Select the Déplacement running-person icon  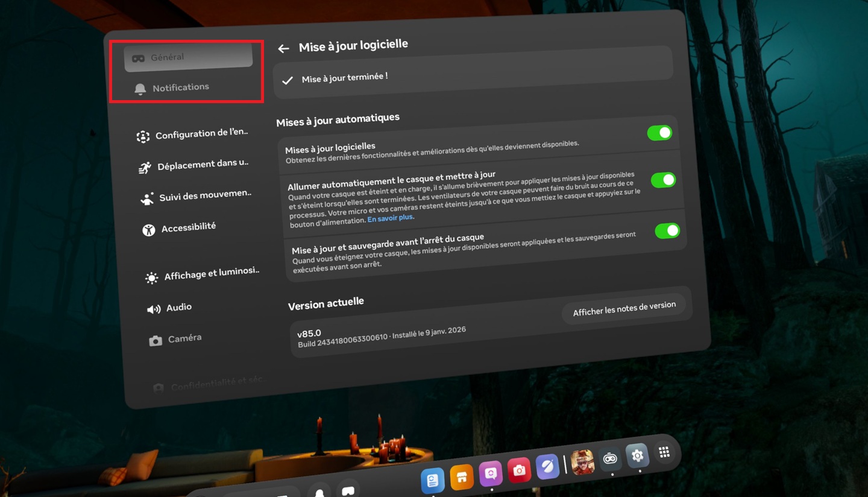pos(145,168)
